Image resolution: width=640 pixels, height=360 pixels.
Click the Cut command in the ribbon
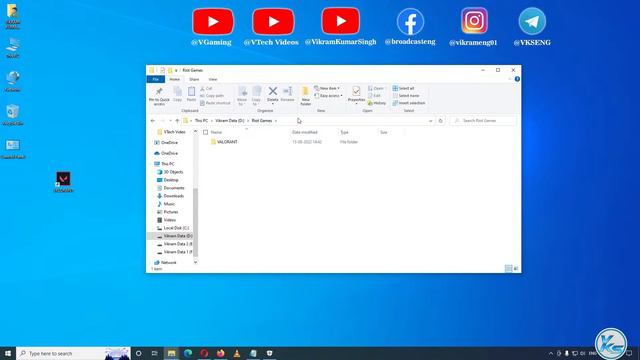(x=206, y=89)
